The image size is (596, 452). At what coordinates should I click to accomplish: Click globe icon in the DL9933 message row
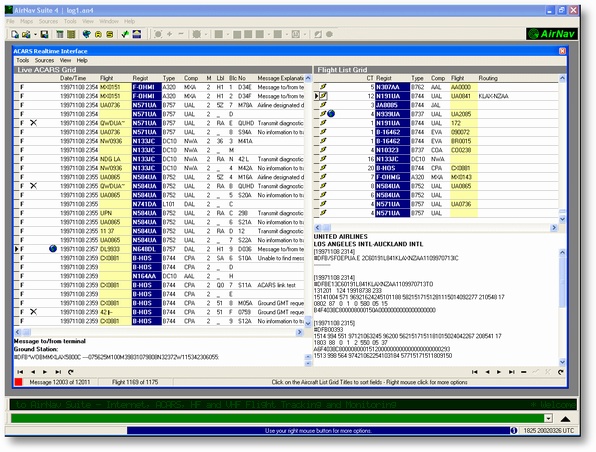click(x=53, y=249)
